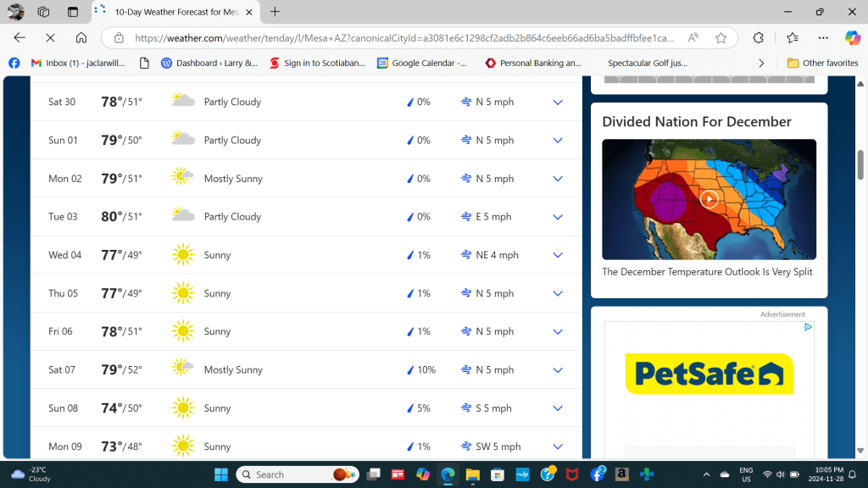
Task: Switch to the 10-Day Weather Forecast tab
Action: click(x=175, y=12)
